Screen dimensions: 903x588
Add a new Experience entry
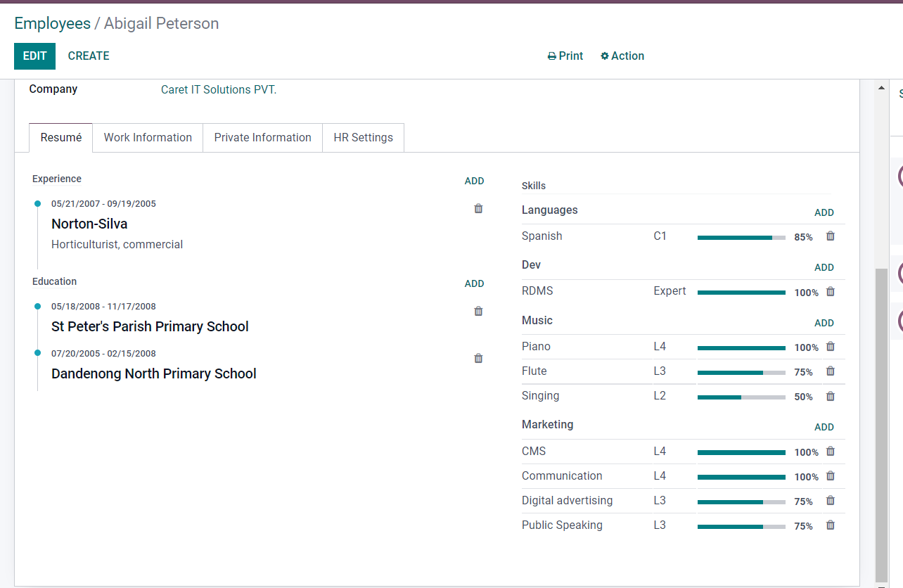click(x=474, y=181)
